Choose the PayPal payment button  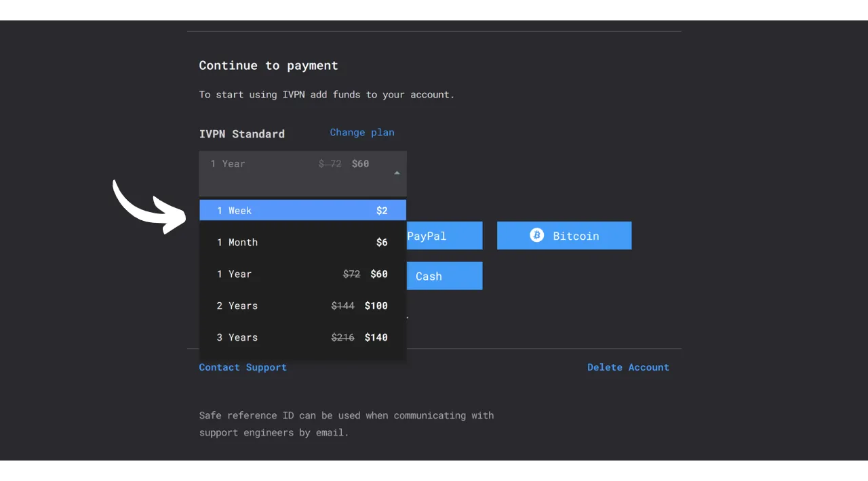[x=444, y=236]
